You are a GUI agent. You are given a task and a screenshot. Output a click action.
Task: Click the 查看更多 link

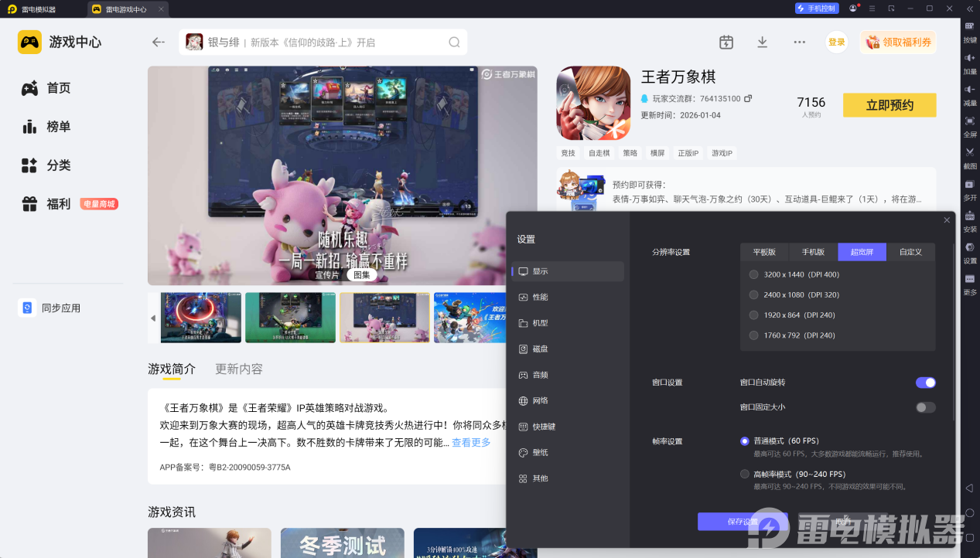pyautogui.click(x=471, y=443)
